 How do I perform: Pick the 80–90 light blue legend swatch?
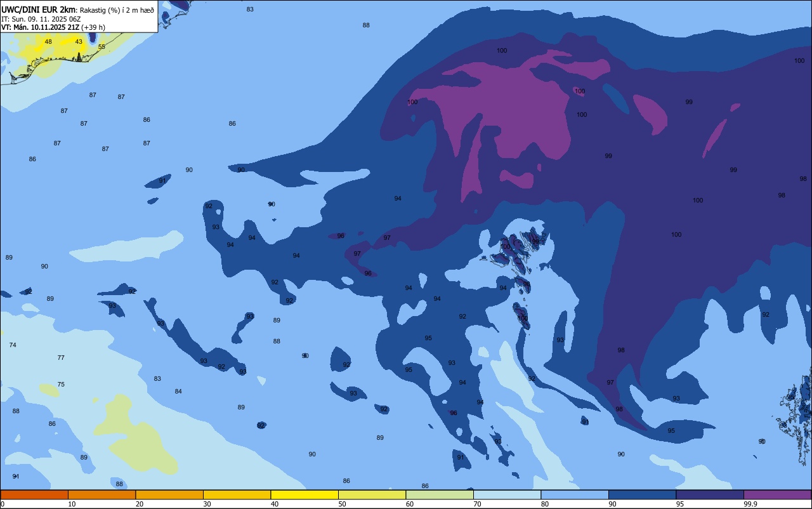pos(575,494)
